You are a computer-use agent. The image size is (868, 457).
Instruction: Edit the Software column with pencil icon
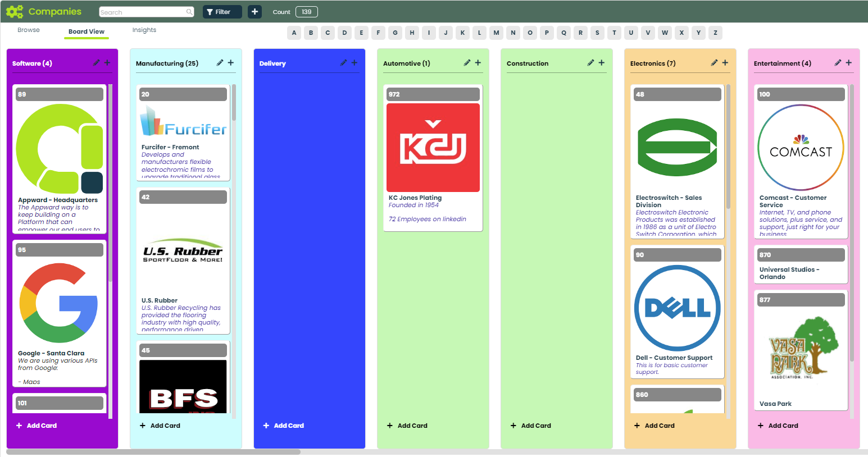(96, 63)
